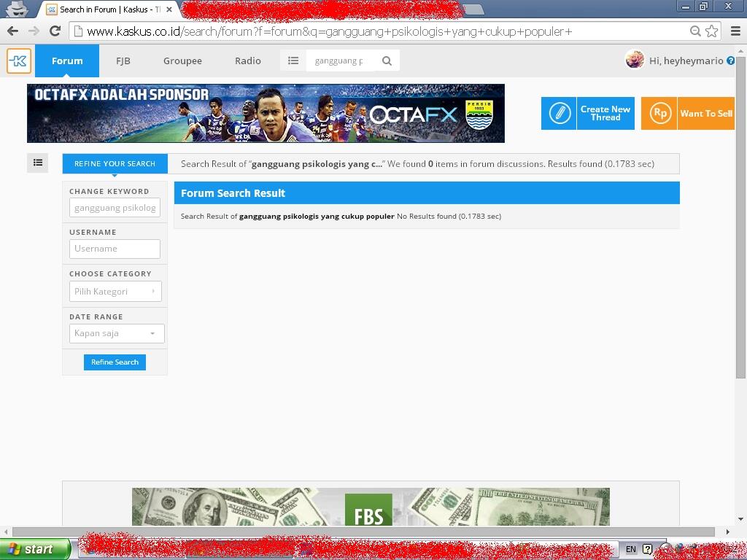
Task: Reload the Kaskus search page
Action: [x=55, y=31]
